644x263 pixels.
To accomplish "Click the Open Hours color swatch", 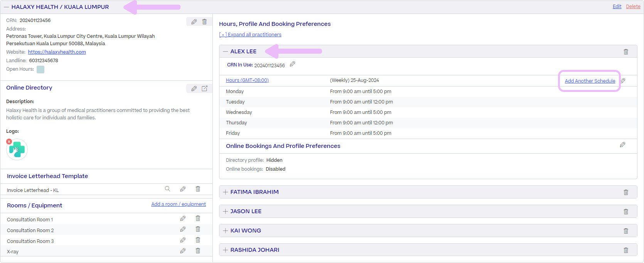I will (40, 70).
